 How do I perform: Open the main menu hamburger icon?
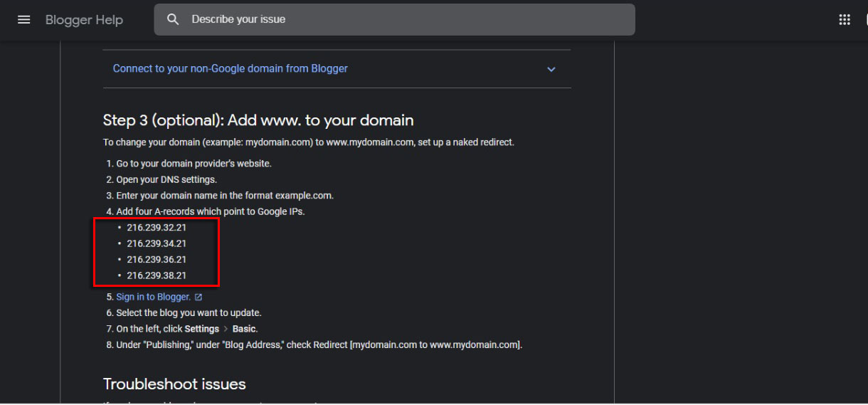pyautogui.click(x=24, y=20)
